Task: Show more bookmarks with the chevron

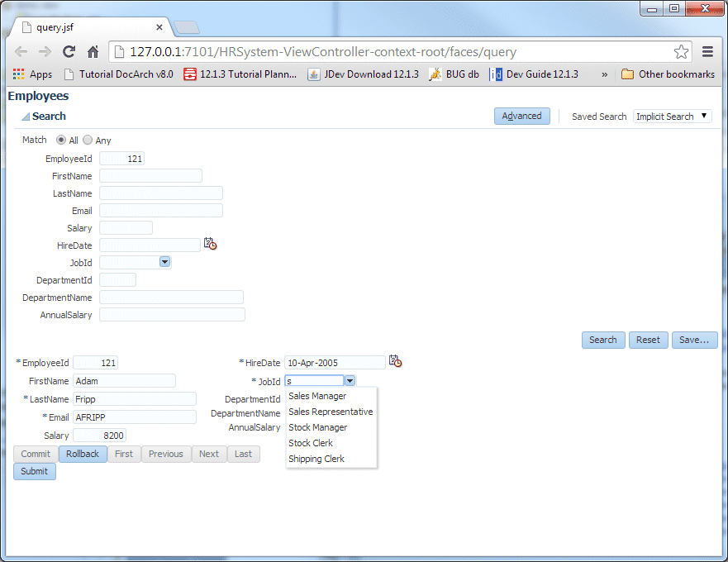Action: (605, 74)
